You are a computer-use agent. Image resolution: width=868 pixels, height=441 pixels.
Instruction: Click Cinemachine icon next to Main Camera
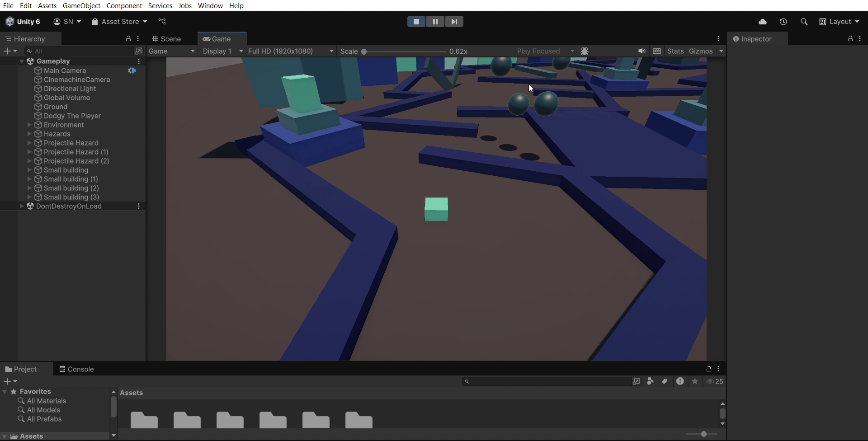pyautogui.click(x=132, y=70)
